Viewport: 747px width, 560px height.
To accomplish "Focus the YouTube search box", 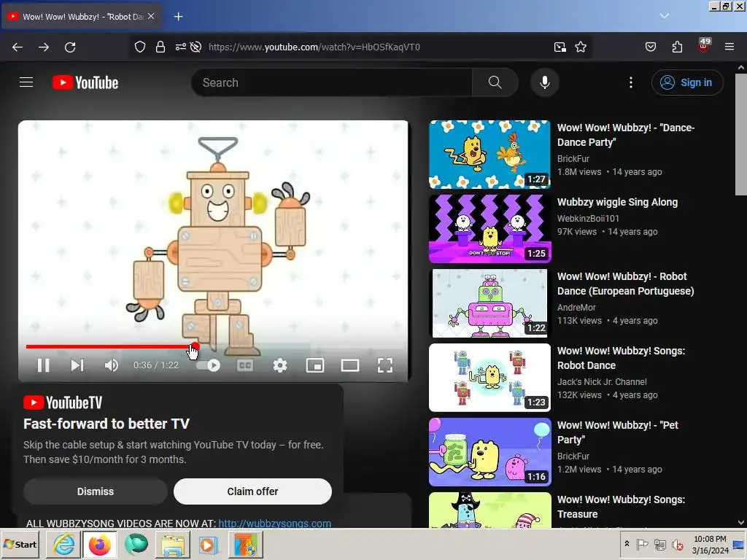I will (x=332, y=82).
